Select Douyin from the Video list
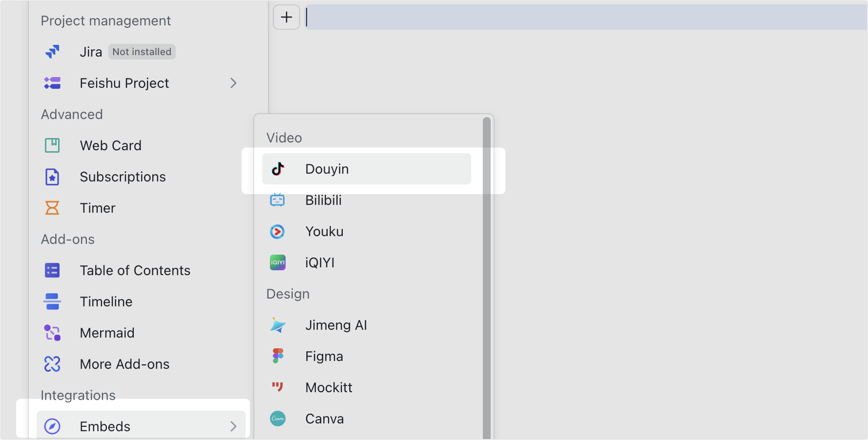 (x=367, y=169)
